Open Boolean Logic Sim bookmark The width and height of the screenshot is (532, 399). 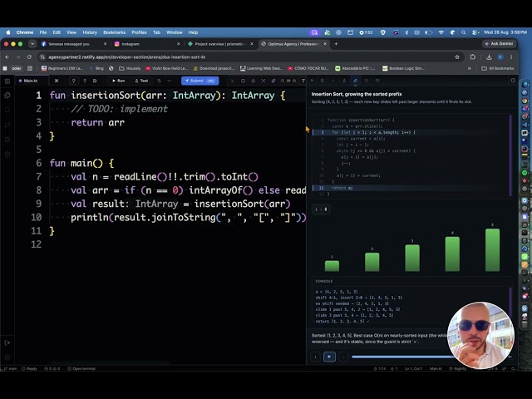403,68
